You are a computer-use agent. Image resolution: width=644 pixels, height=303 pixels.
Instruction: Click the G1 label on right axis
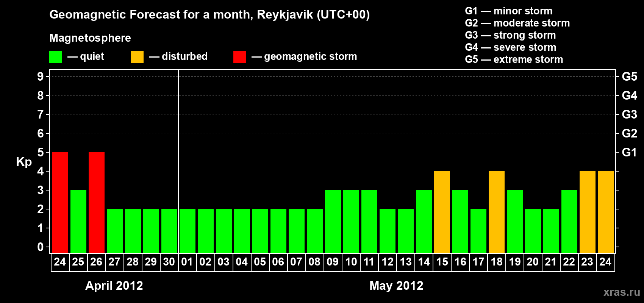pyautogui.click(x=630, y=152)
